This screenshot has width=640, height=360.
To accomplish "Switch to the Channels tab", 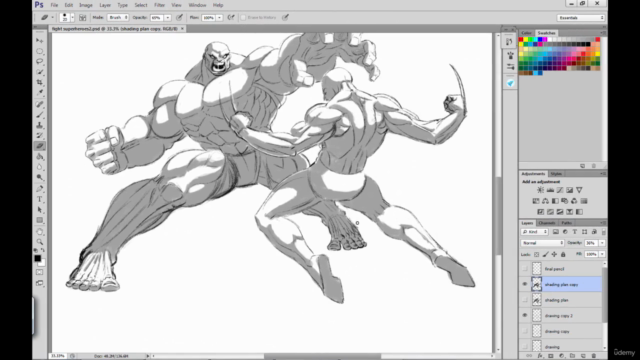I will [x=547, y=223].
